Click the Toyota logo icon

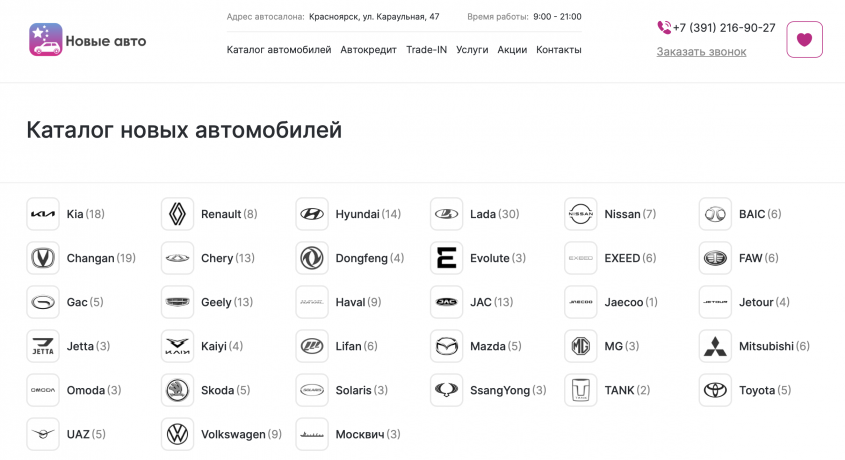point(715,390)
